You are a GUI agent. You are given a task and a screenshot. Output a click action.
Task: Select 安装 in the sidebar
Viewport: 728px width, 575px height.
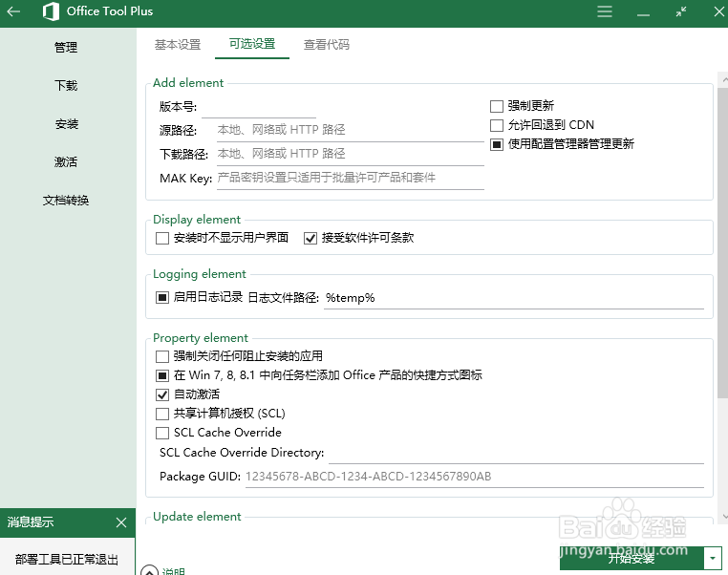click(x=66, y=124)
